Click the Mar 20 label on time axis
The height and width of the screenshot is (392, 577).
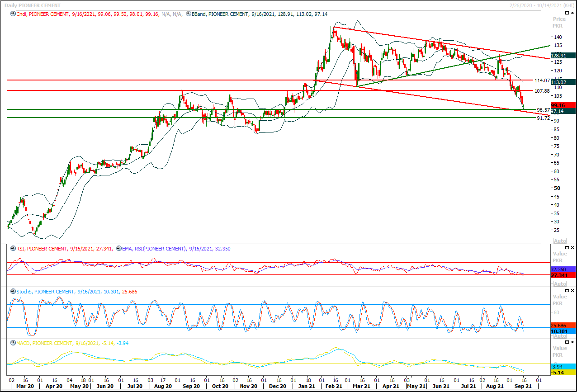(24, 386)
